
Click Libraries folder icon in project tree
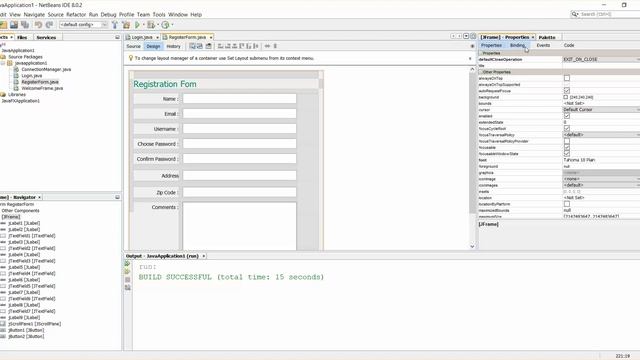pyautogui.click(x=3, y=94)
